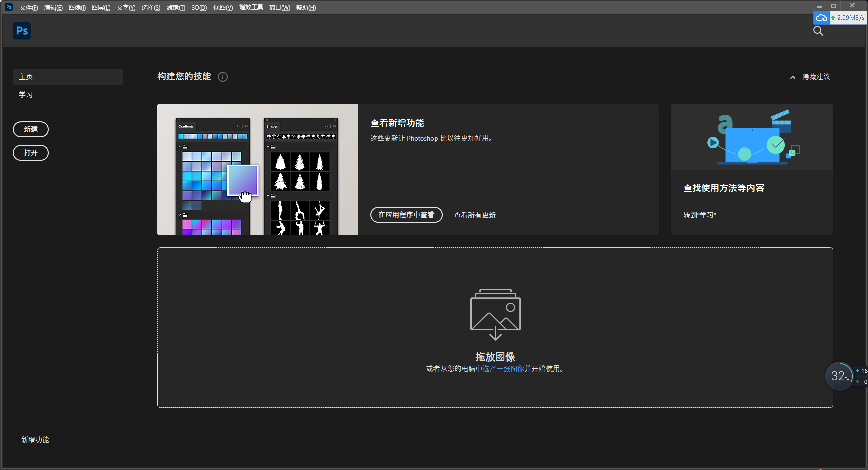The image size is (868, 470).
Task: Open the search magnifier icon
Action: (818, 31)
